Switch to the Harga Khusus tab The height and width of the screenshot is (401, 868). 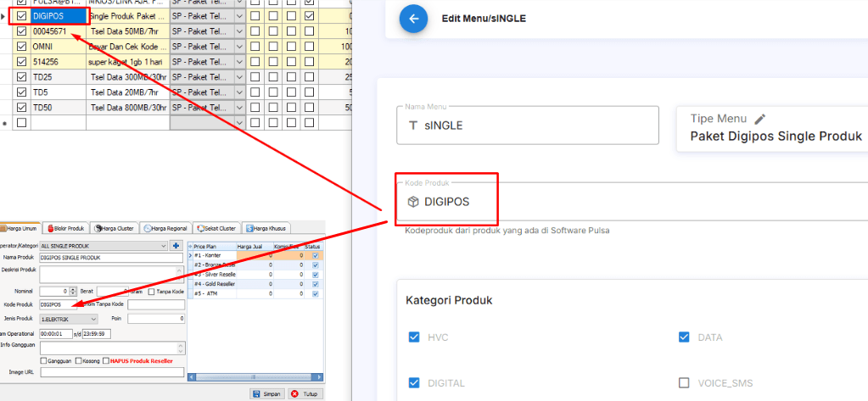pos(266,228)
